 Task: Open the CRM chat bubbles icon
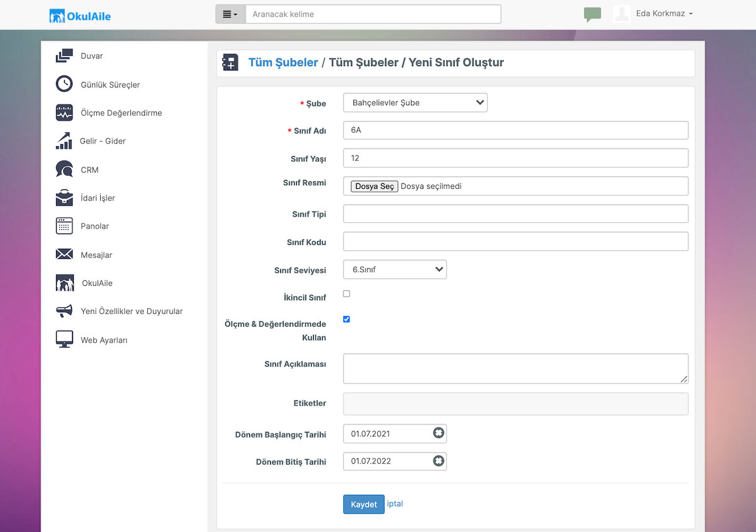click(x=64, y=169)
